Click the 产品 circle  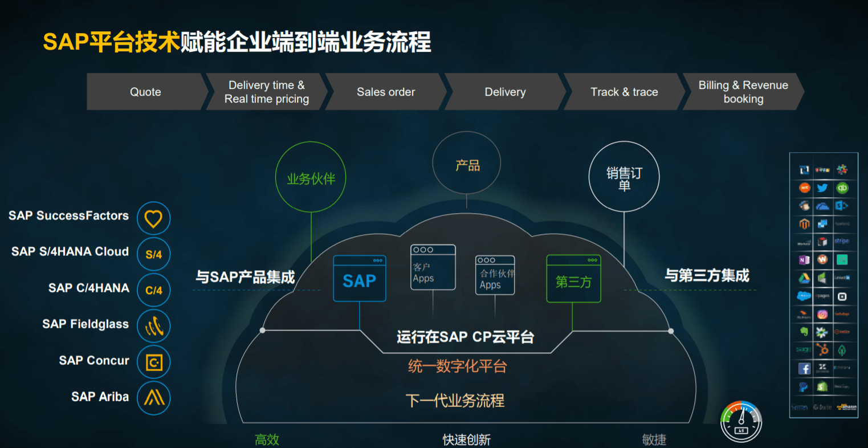pos(467,164)
